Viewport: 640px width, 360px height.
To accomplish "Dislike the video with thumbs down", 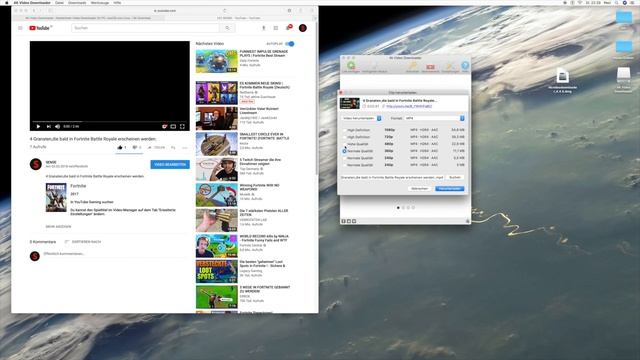I will point(136,147).
